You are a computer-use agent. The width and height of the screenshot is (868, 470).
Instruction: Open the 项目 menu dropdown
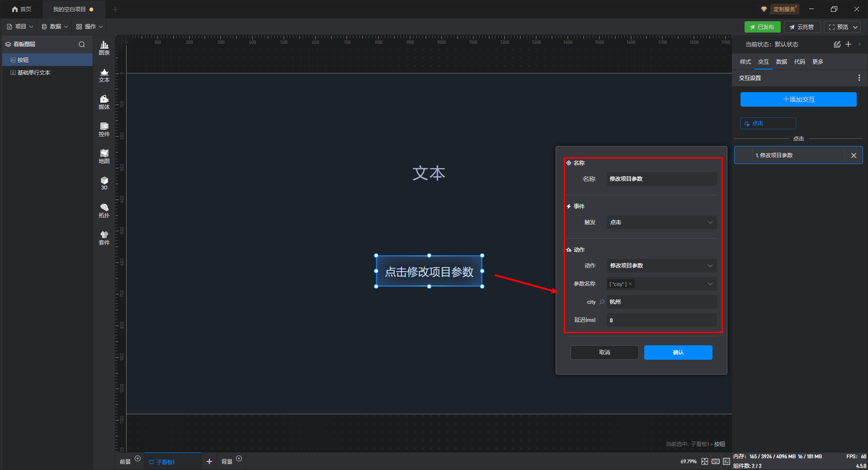(20, 27)
